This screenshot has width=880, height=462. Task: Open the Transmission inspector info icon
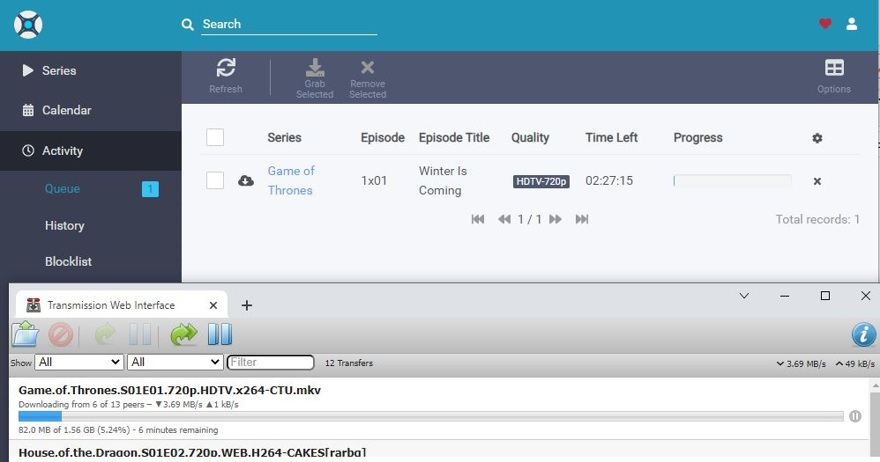pos(863,335)
